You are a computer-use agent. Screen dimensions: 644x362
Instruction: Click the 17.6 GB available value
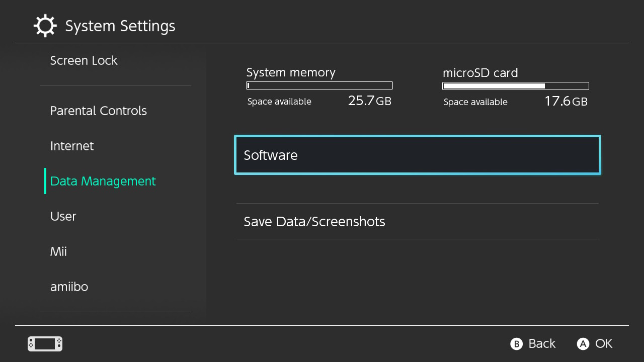click(566, 102)
